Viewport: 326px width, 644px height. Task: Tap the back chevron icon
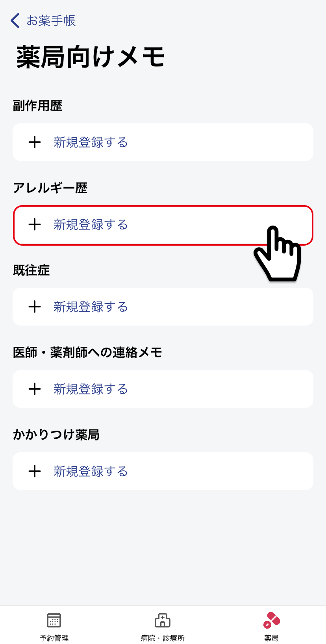(x=15, y=20)
